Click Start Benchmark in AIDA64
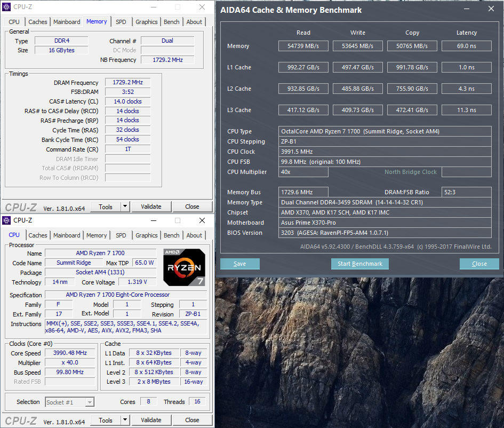This screenshot has width=504, height=428. click(360, 264)
